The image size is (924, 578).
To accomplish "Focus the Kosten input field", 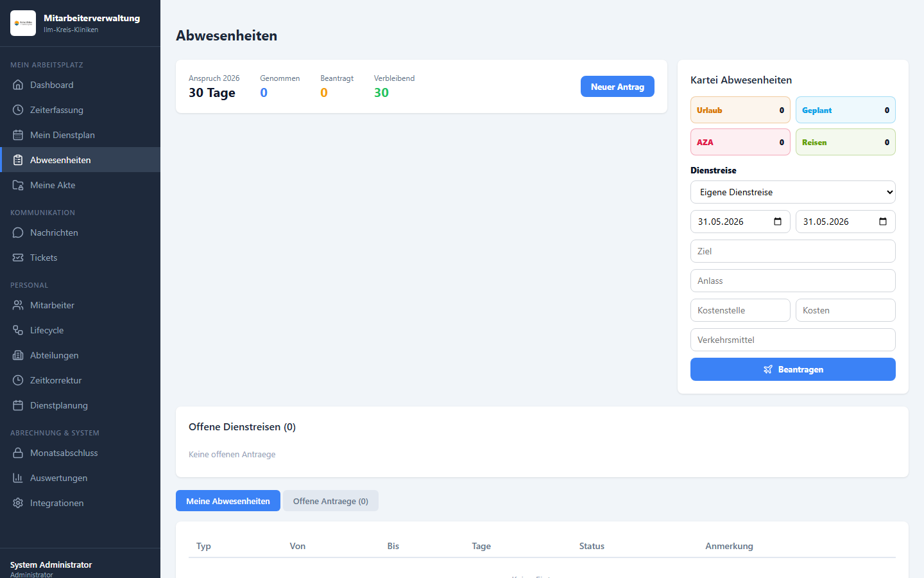I will [846, 310].
